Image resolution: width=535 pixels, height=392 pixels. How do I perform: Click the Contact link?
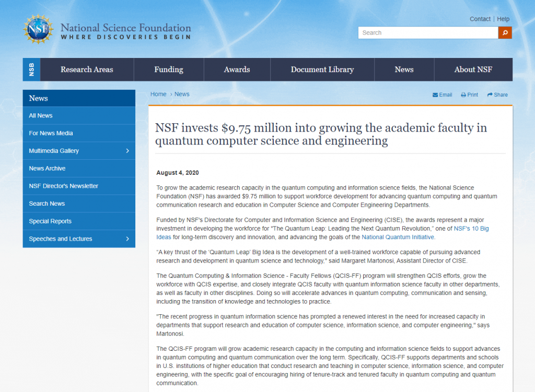(480, 19)
